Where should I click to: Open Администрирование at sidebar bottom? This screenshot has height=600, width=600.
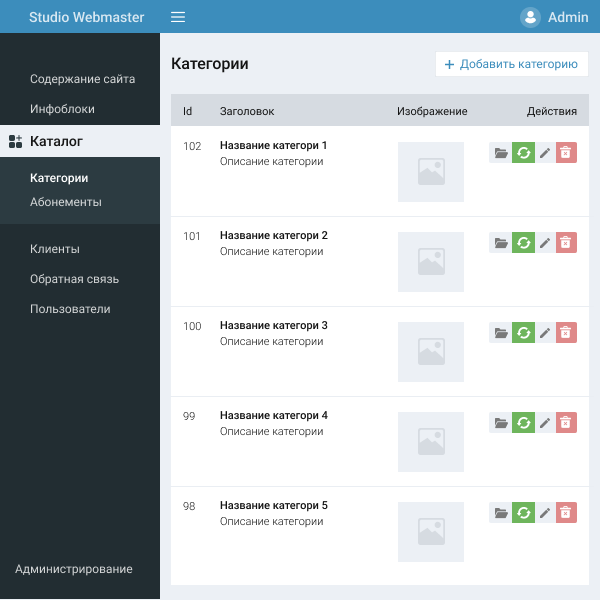[74, 569]
